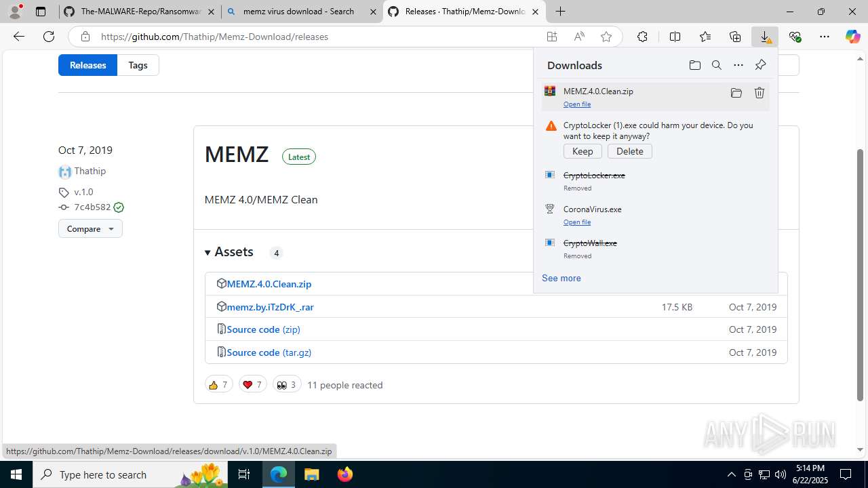Pin the Downloads panel
868x488 pixels.
coord(760,65)
